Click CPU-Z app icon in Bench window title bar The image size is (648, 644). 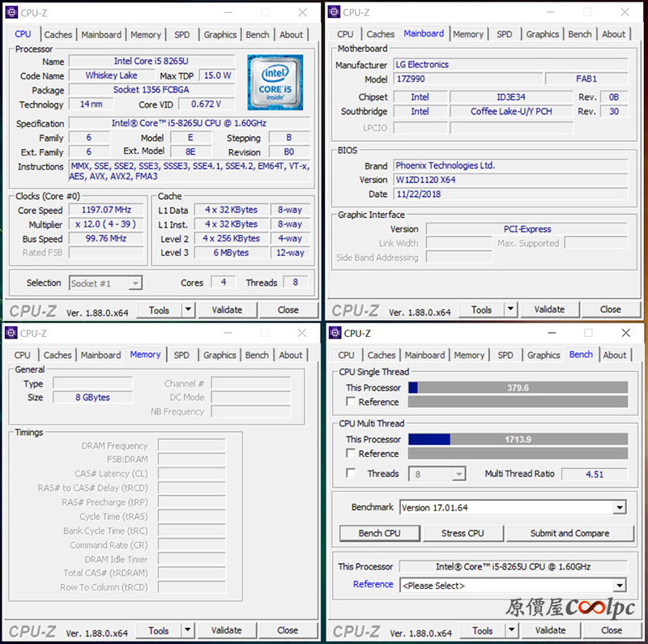335,333
